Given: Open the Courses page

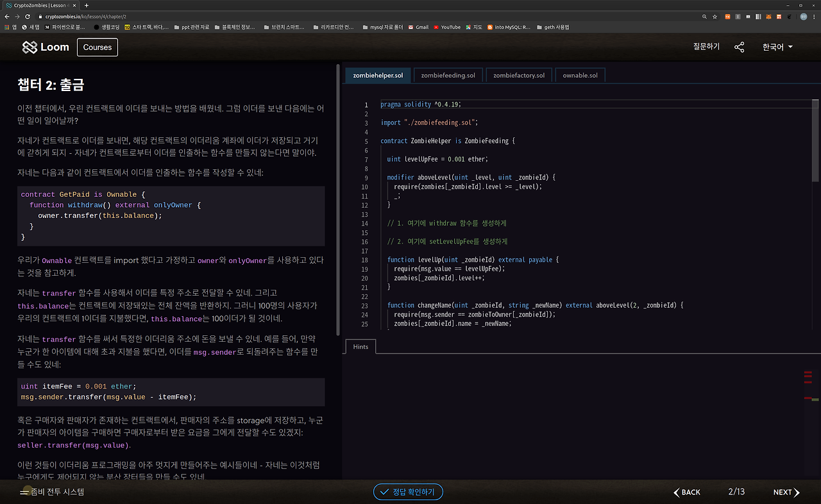Looking at the screenshot, I should coord(97,47).
